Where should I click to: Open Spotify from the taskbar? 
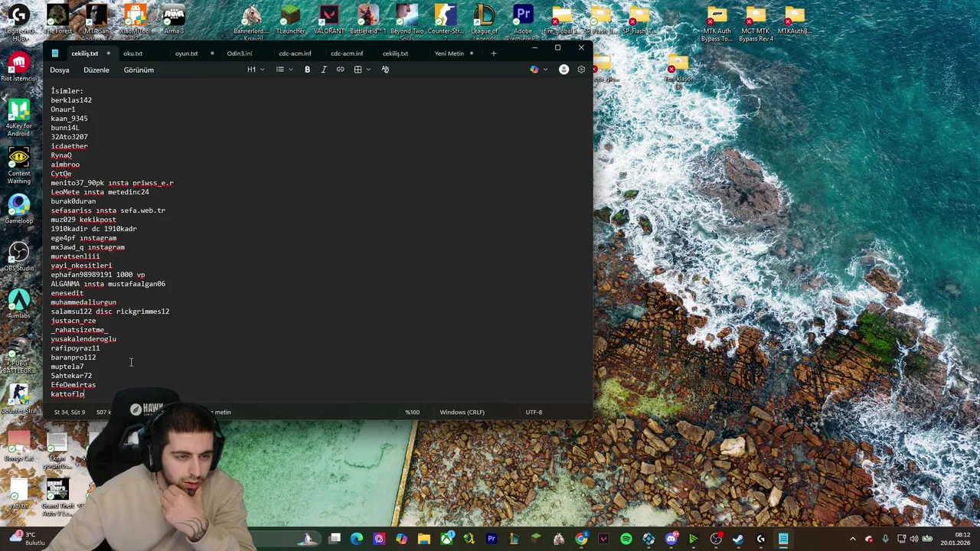626,539
